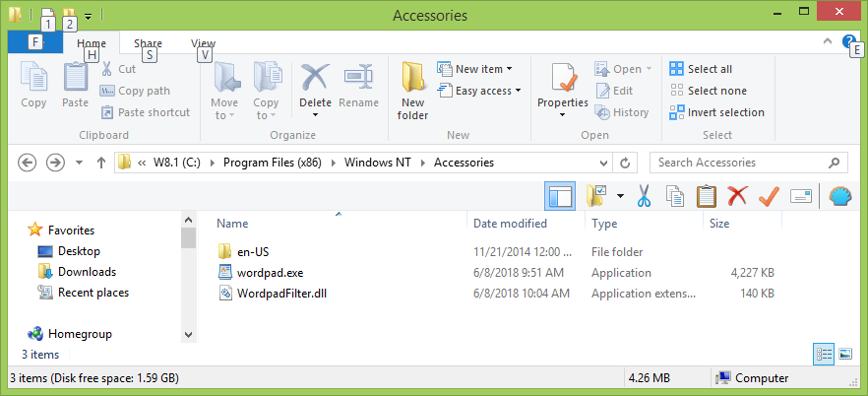868x396 pixels.
Task: Open Homegroup in navigation pane
Action: coord(70,334)
